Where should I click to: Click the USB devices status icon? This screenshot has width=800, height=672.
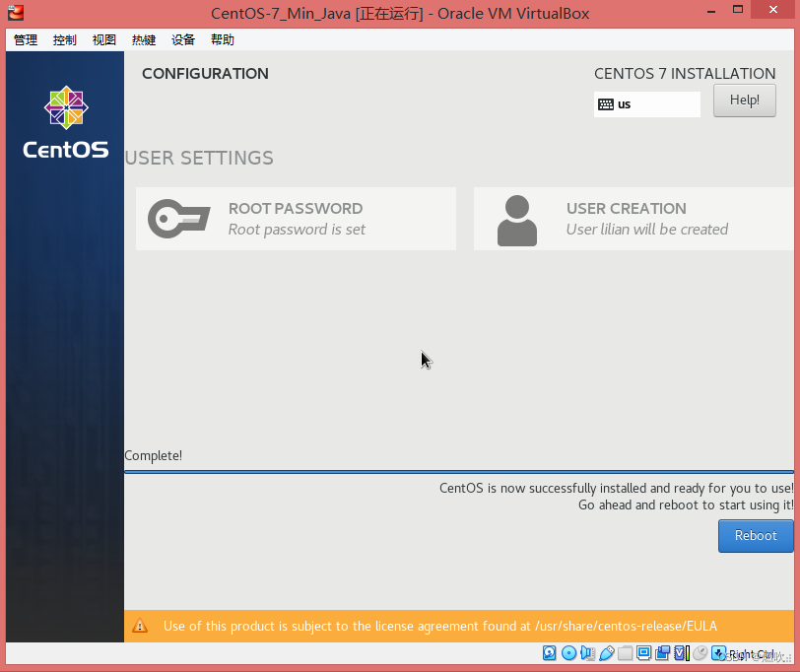pos(606,653)
